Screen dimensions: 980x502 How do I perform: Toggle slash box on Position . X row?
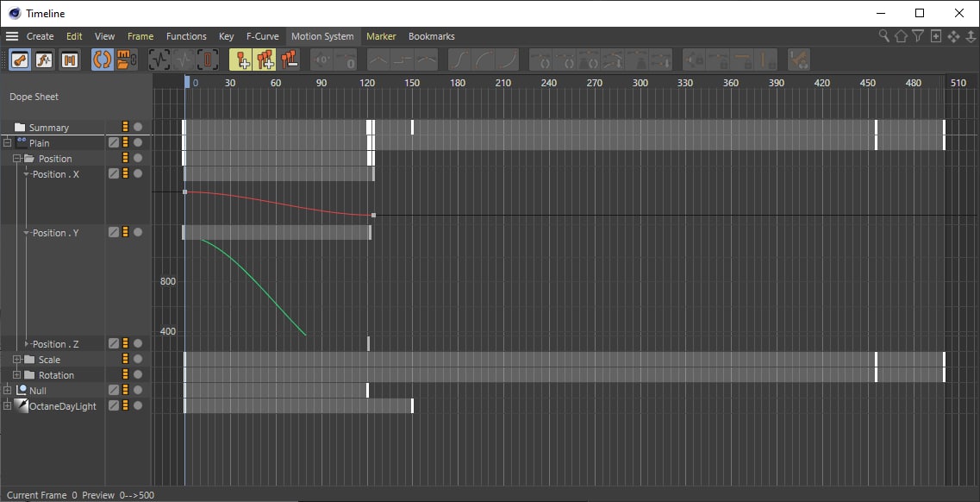point(113,173)
